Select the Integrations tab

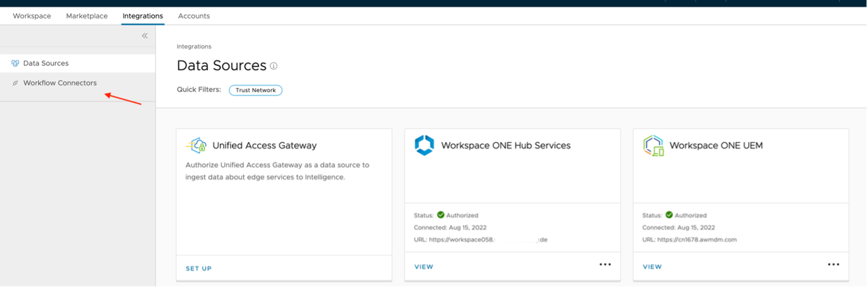(x=143, y=16)
